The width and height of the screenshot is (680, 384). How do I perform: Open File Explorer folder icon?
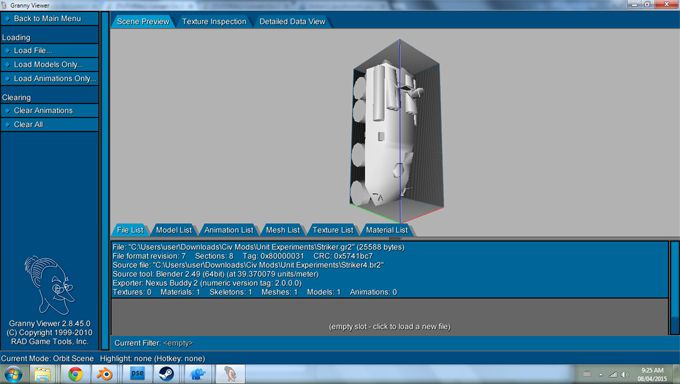[42, 374]
